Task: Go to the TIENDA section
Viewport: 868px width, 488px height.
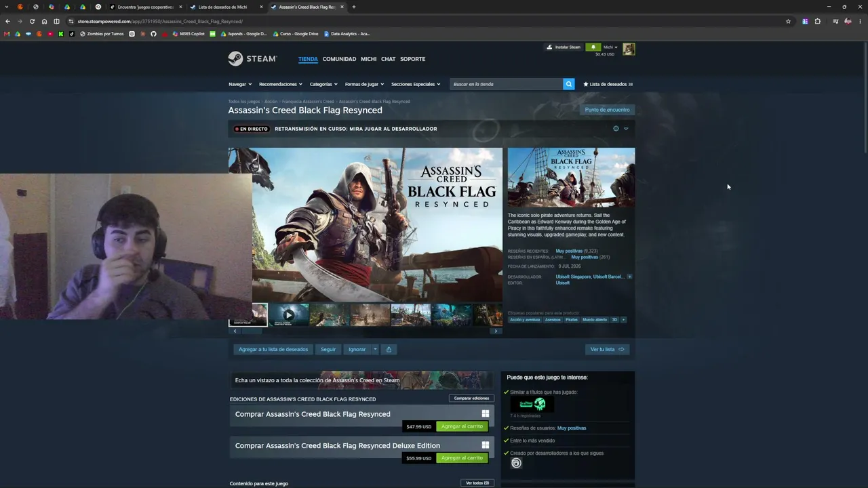Action: click(308, 59)
